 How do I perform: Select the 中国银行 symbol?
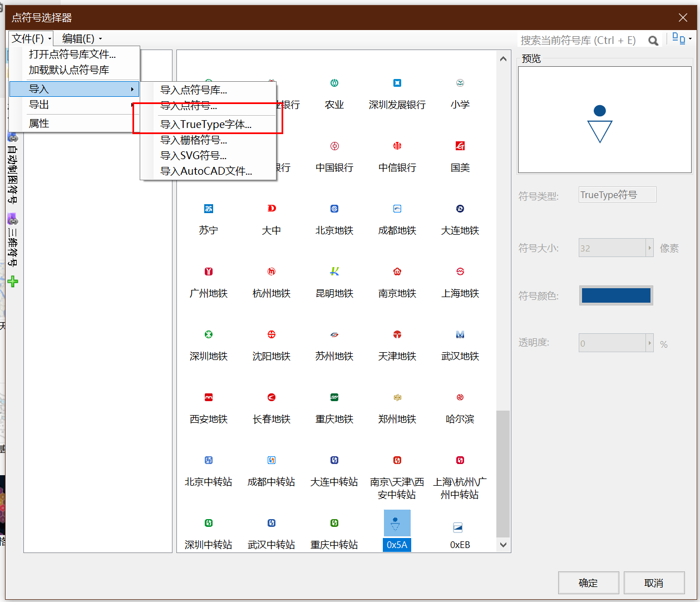click(x=334, y=146)
